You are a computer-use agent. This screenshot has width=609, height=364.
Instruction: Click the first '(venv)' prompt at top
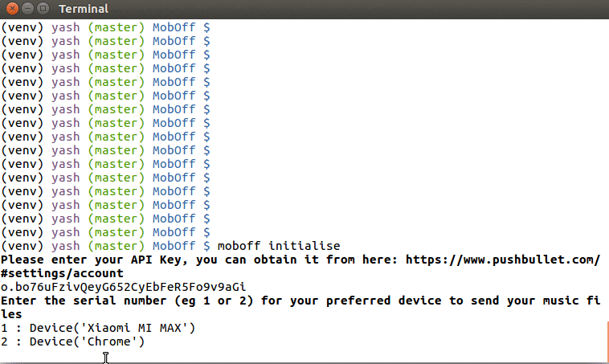coord(22,27)
